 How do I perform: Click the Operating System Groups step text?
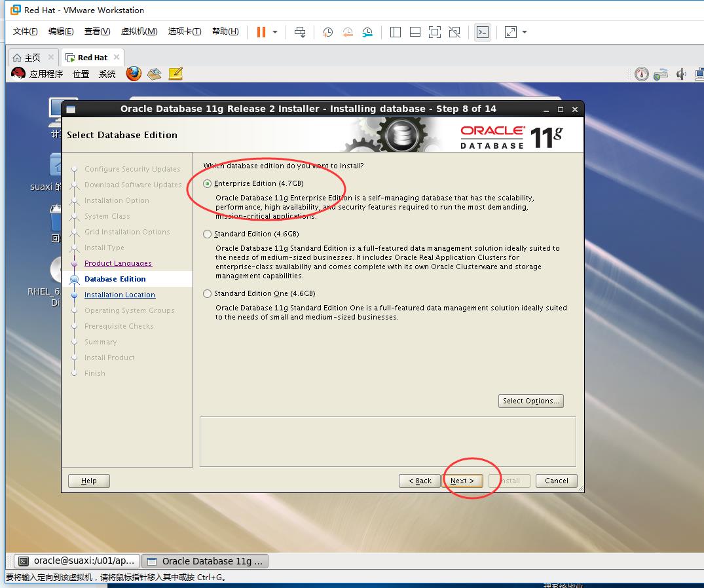pyautogui.click(x=129, y=310)
